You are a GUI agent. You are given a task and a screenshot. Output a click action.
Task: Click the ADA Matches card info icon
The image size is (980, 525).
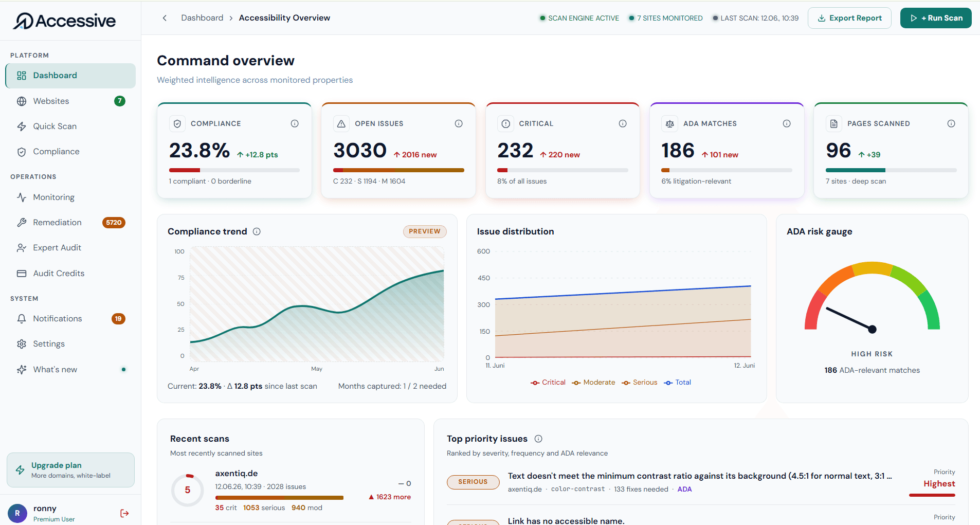click(787, 123)
